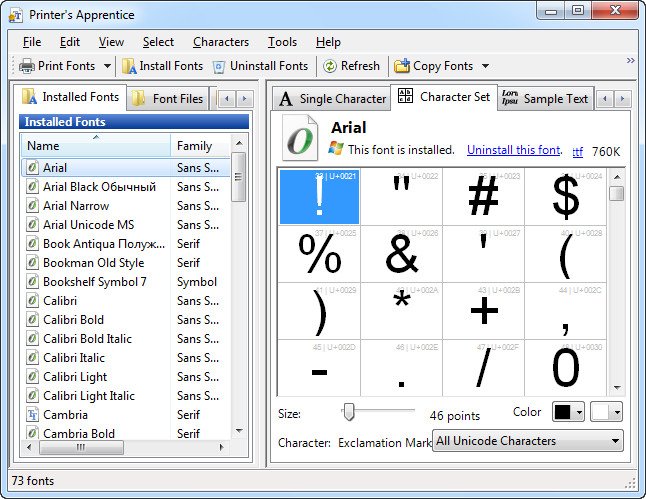Image resolution: width=646 pixels, height=499 pixels.
Task: Sort the list by Family column header
Action: pyautogui.click(x=200, y=146)
